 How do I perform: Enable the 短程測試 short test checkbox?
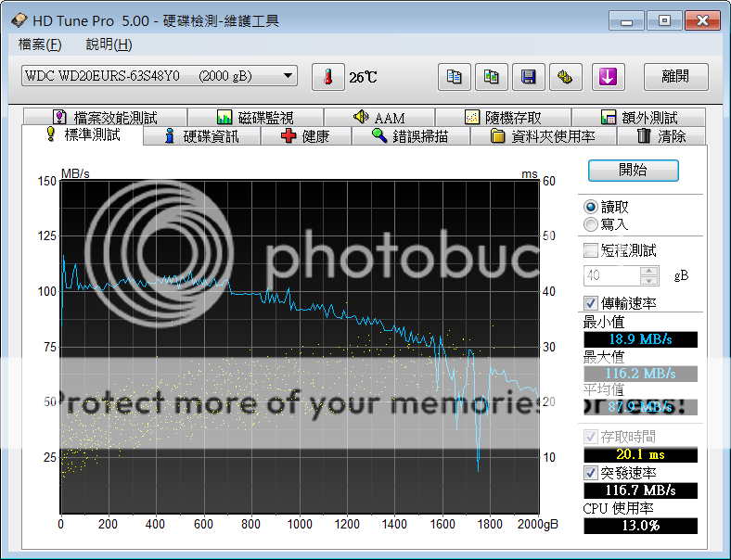(591, 250)
